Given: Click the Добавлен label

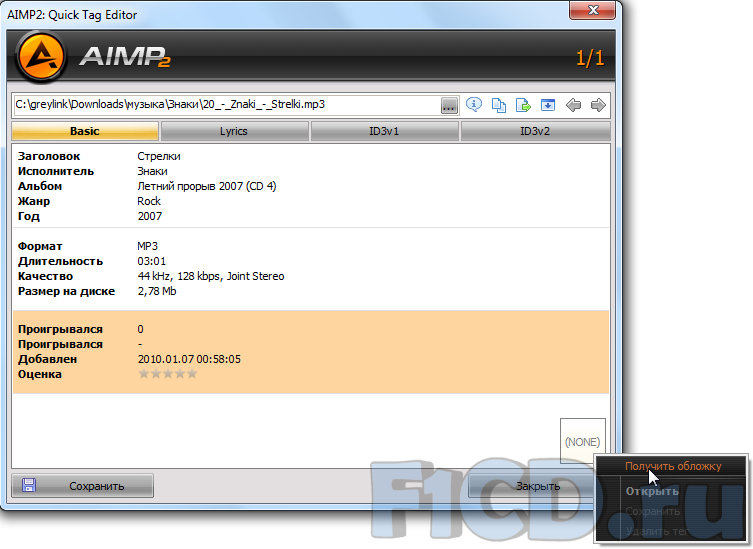Looking at the screenshot, I should click(x=48, y=359).
